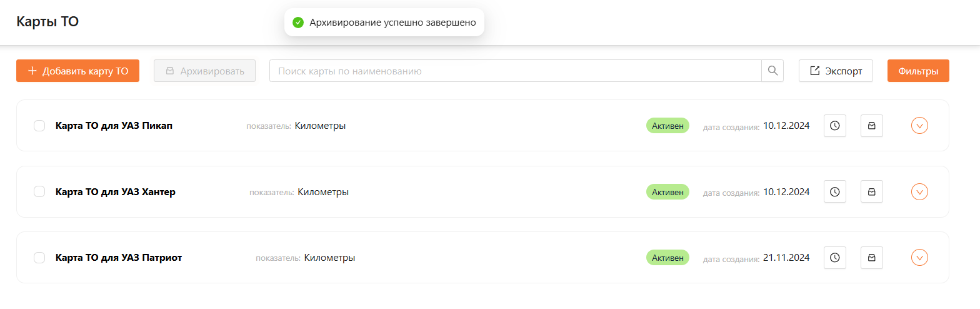Click the search magnifier icon
Viewport: 980px width, 309px height.
772,71
